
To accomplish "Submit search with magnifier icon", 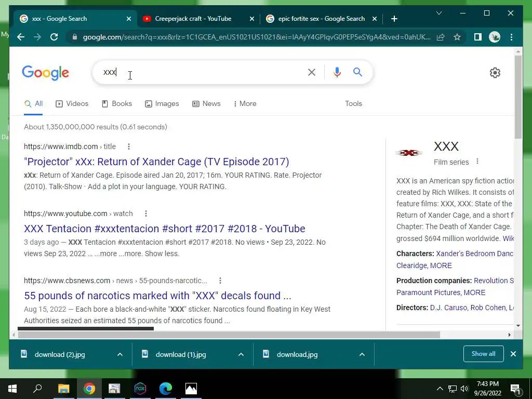I will click(357, 72).
